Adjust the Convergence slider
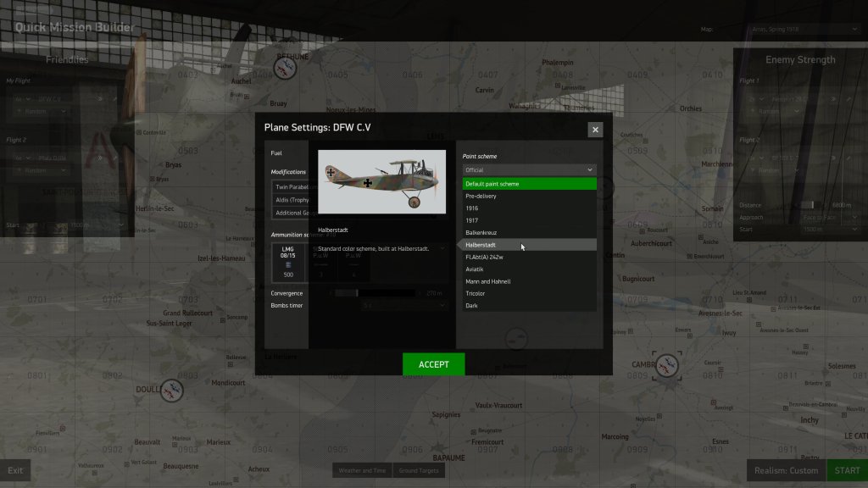 coord(357,293)
